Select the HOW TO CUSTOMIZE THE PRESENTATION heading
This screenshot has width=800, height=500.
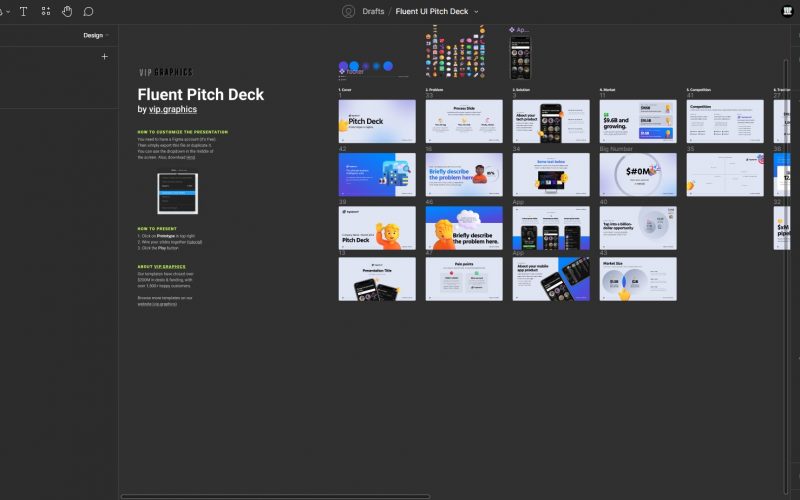[x=183, y=132]
